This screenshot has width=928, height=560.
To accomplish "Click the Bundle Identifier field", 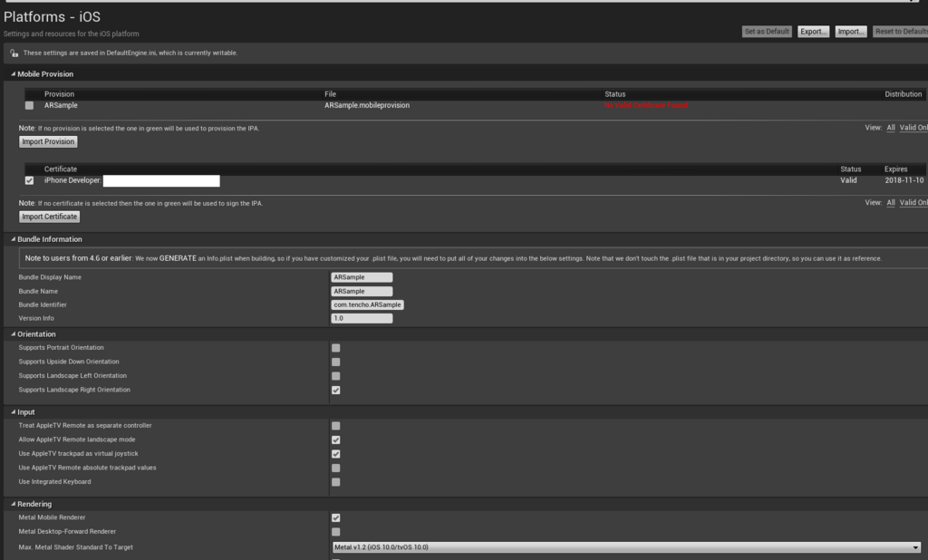I will click(368, 304).
